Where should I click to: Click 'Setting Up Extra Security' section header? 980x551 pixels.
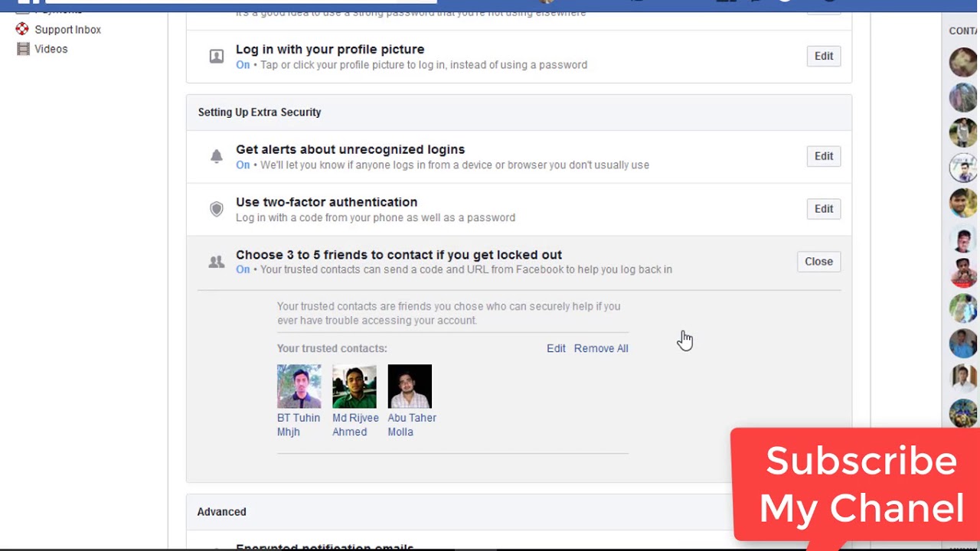point(260,112)
